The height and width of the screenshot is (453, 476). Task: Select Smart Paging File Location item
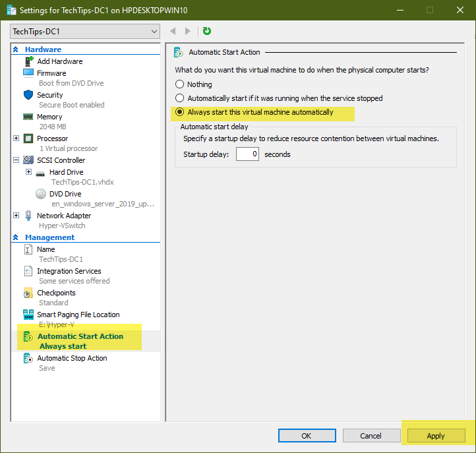point(78,315)
